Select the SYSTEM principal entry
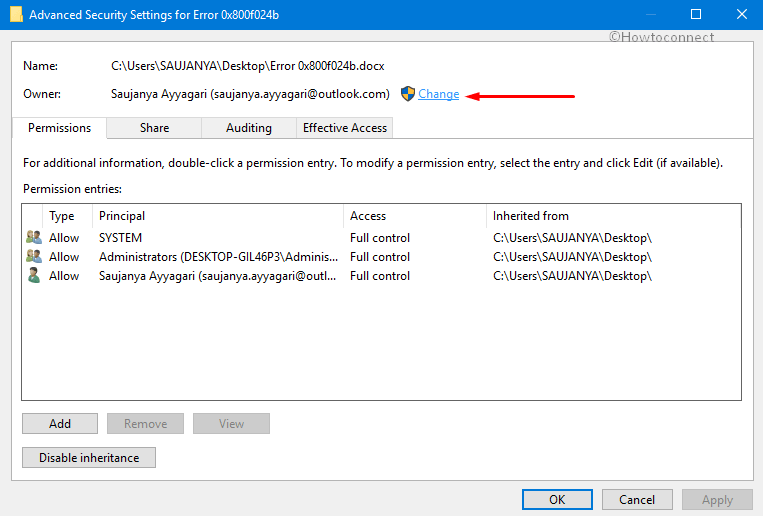Viewport: 763px width, 516px height. click(120, 238)
